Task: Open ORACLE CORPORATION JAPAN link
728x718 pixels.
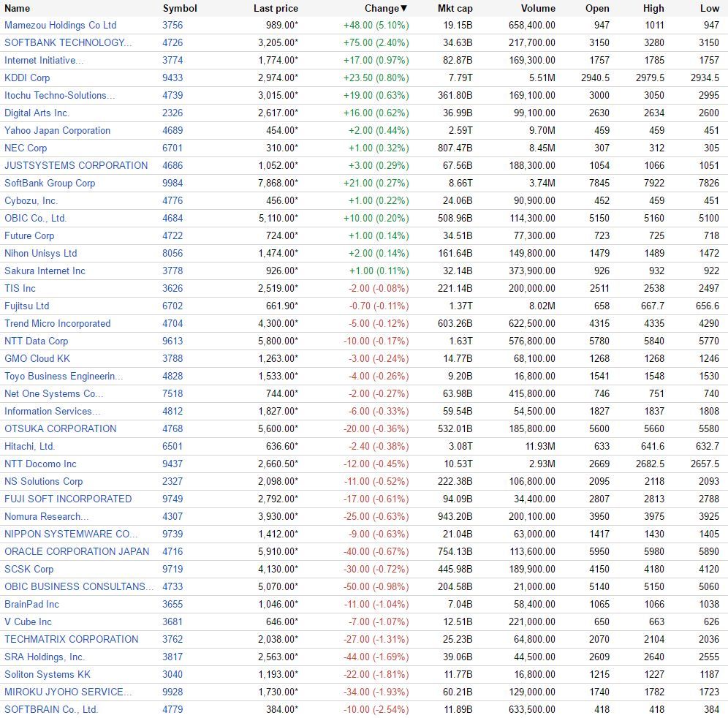Action: tap(77, 552)
